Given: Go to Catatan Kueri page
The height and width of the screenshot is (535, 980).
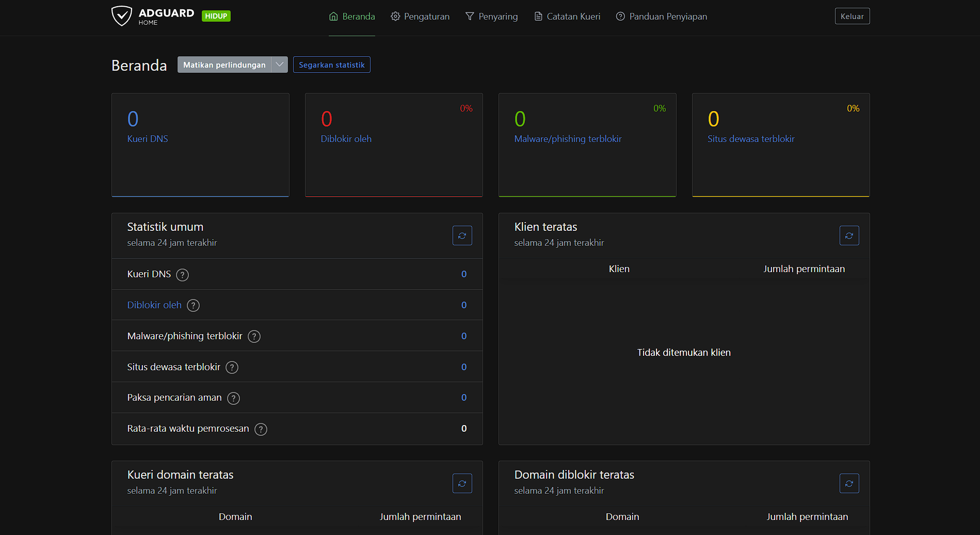Looking at the screenshot, I should click(567, 17).
